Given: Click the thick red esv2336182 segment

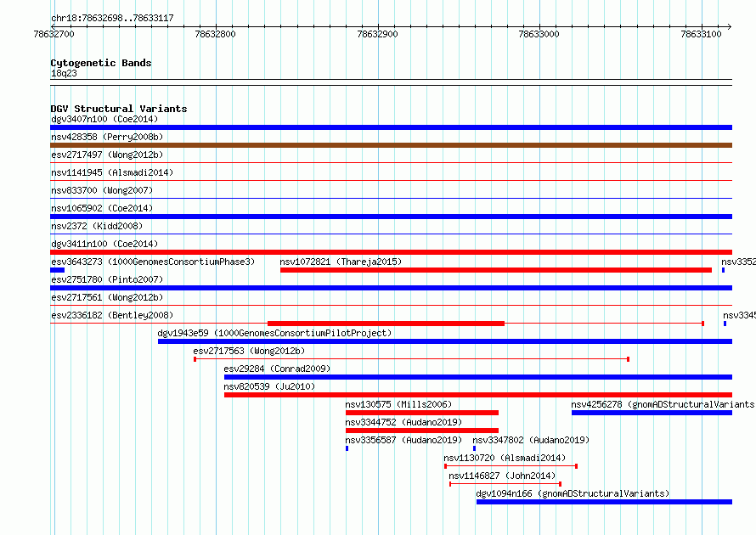Looking at the screenshot, I should (386, 324).
